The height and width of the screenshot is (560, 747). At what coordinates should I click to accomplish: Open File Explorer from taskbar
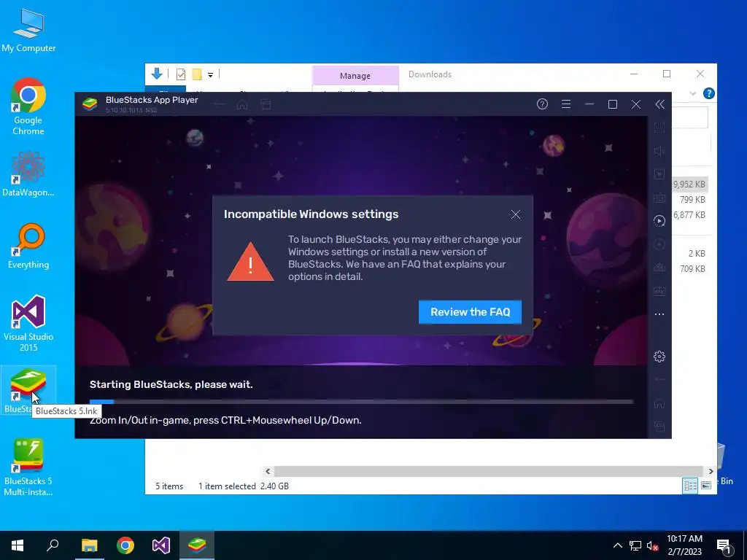(89, 545)
